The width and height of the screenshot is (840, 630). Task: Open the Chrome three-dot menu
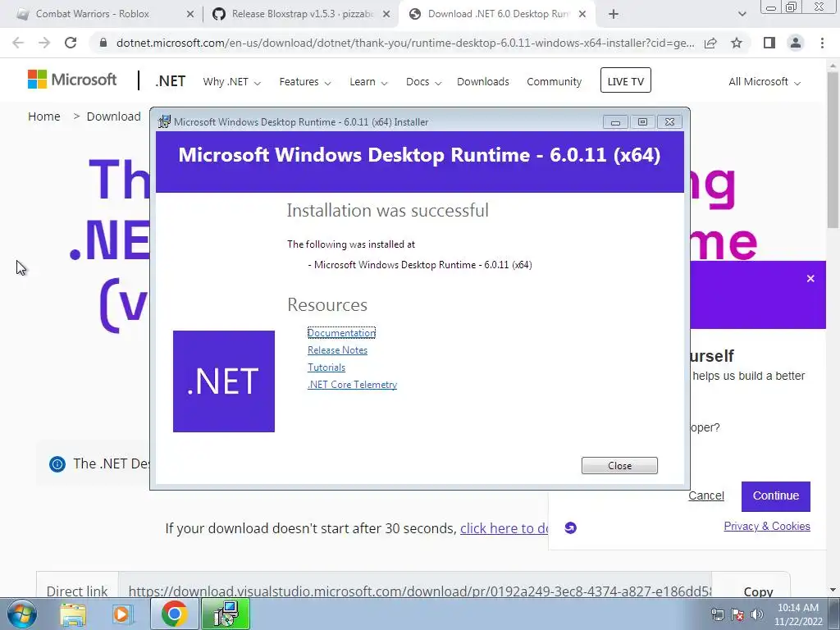822,43
